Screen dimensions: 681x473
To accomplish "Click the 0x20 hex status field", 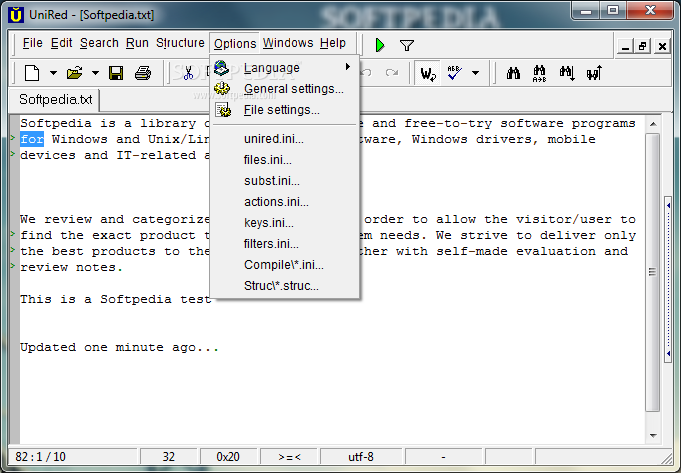I will point(228,457).
